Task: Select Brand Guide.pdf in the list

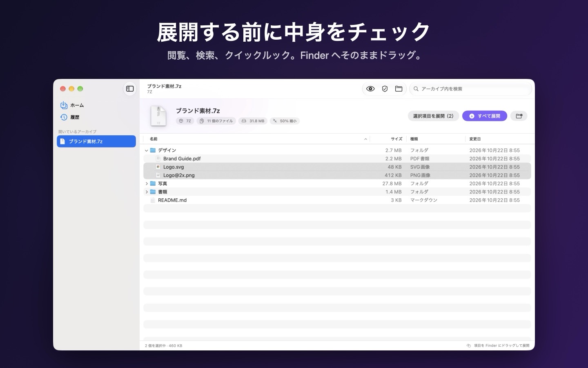Action: tap(337, 159)
